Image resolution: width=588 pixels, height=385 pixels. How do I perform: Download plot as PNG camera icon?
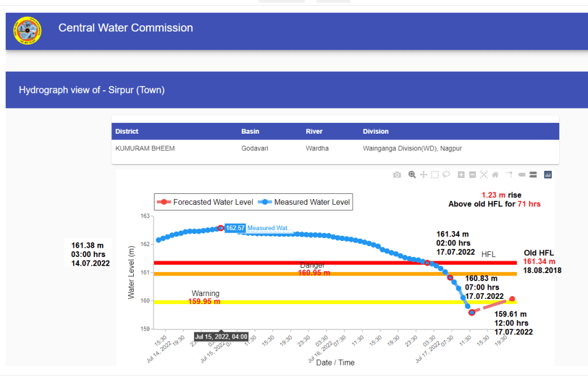(397, 174)
